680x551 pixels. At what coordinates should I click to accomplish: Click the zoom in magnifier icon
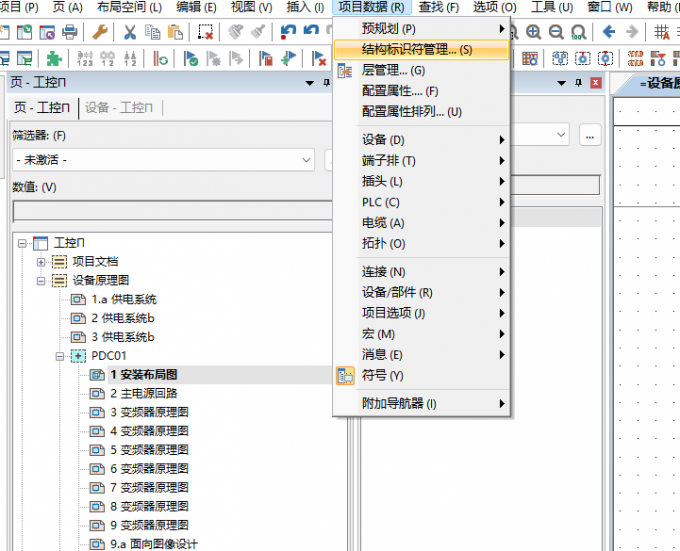tap(533, 32)
